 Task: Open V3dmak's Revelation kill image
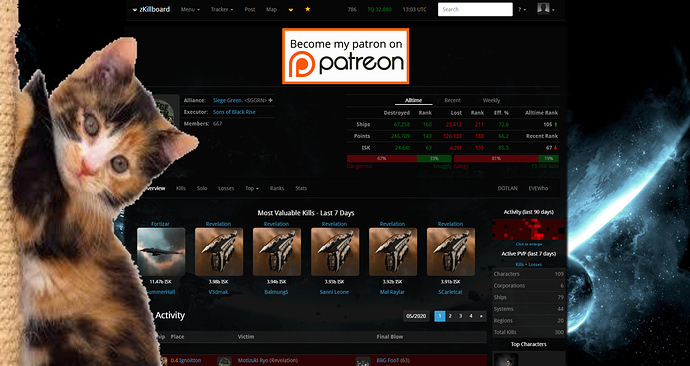(219, 252)
